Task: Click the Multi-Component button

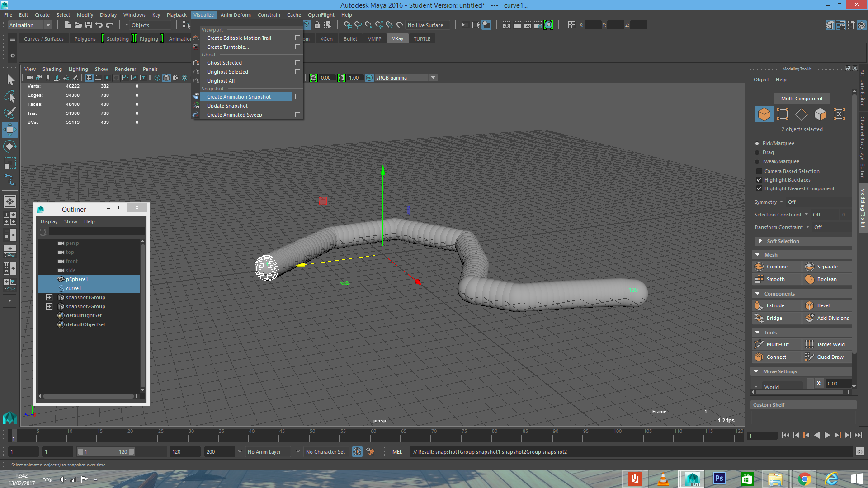Action: point(802,99)
